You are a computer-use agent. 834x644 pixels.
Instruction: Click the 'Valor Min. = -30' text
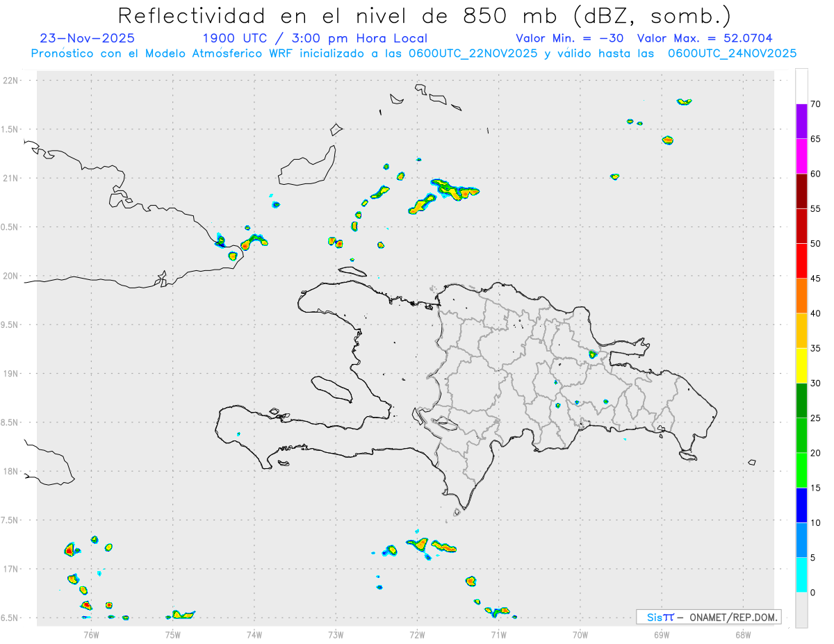pos(570,38)
